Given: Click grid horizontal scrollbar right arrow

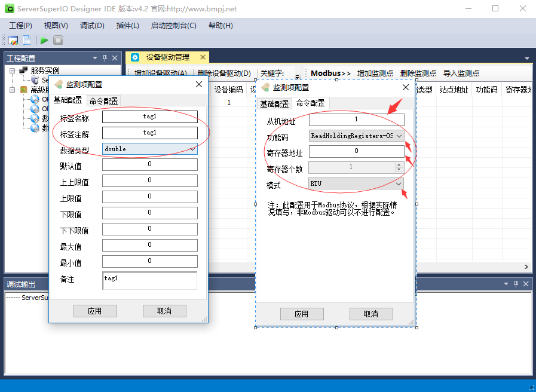Looking at the screenshot, I should tap(526, 267).
